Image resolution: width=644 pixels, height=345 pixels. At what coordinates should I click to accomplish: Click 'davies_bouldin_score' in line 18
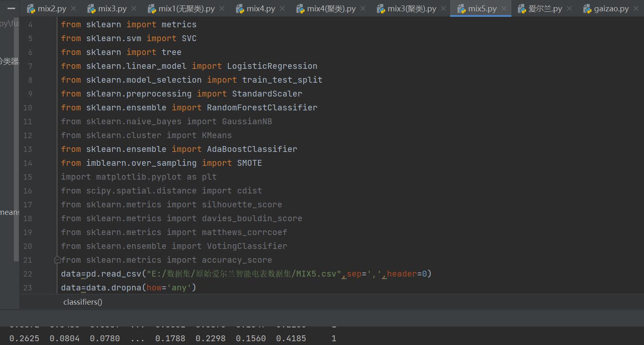pos(252,218)
